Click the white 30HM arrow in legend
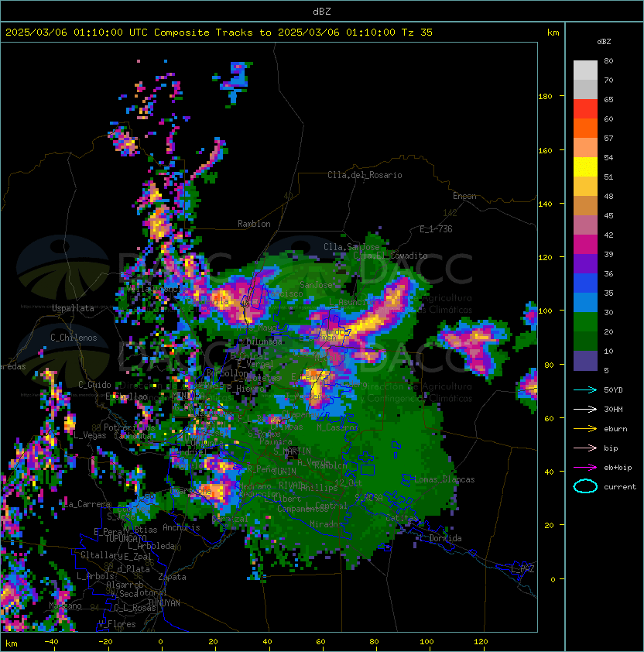Screen dimensions: 644x652 point(585,410)
